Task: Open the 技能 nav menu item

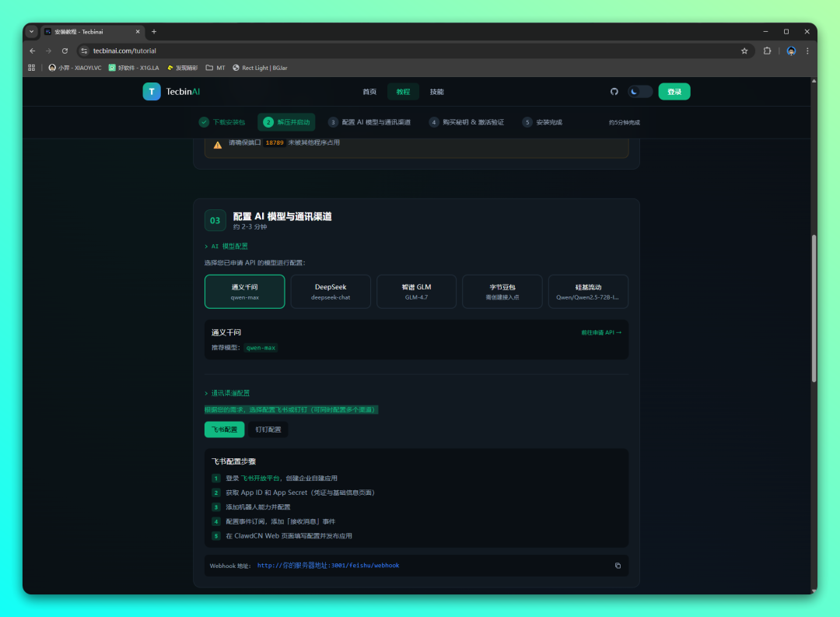Action: [437, 92]
